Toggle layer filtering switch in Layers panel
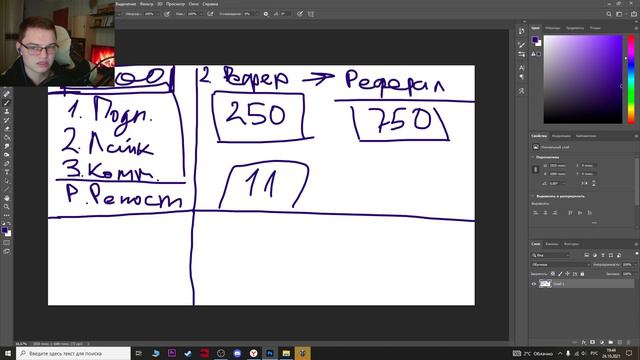Screen dimensions: 640x360 coord(636,254)
